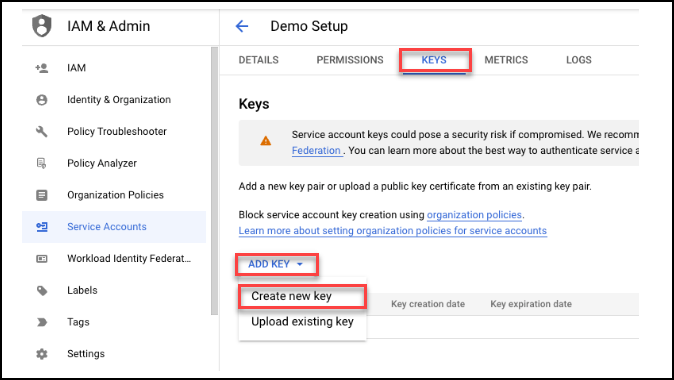Screen dimensions: 674x380
Task: Click the sidebar vertical scrollbar
Action: [214, 181]
